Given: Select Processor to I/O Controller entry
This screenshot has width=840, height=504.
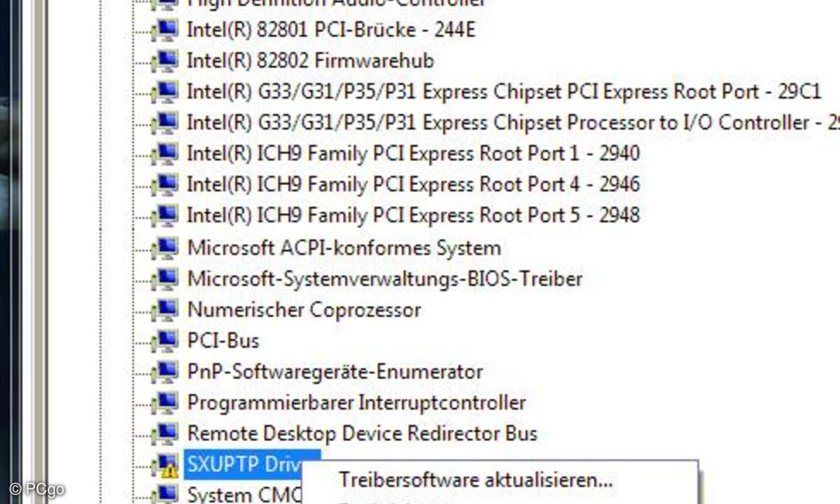Looking at the screenshot, I should click(x=513, y=122).
